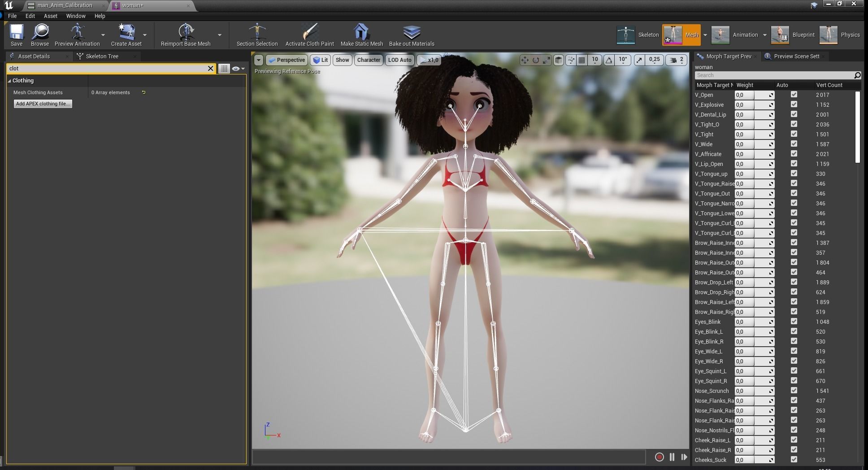Select the scale gizmo in viewport toolbar
The image size is (868, 470).
coord(547,60)
